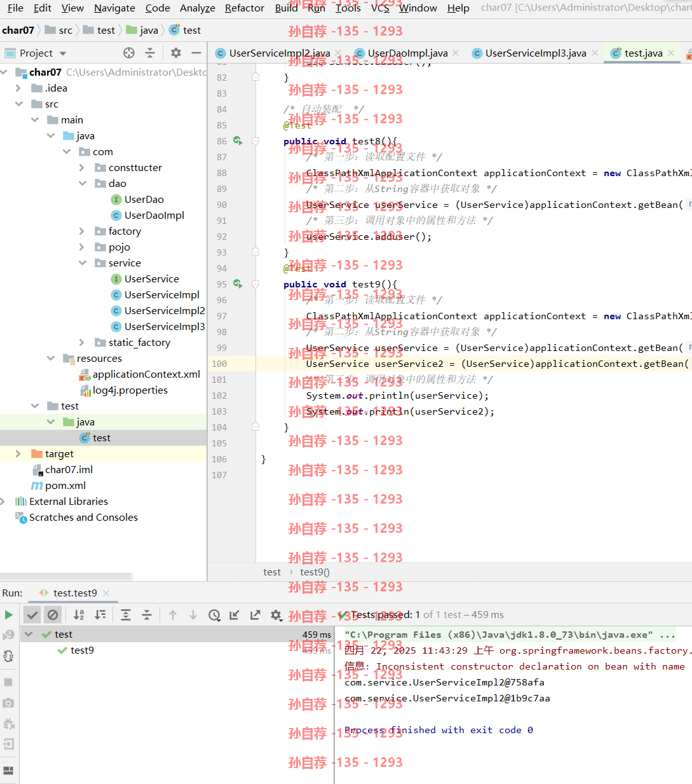Open Run panel test runner settings gear
Screen dimensions: 692x784
[276, 615]
